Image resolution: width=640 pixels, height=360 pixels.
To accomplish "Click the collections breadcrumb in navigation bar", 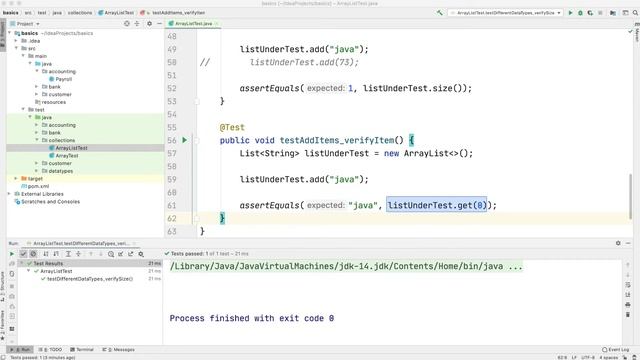I will pos(80,13).
